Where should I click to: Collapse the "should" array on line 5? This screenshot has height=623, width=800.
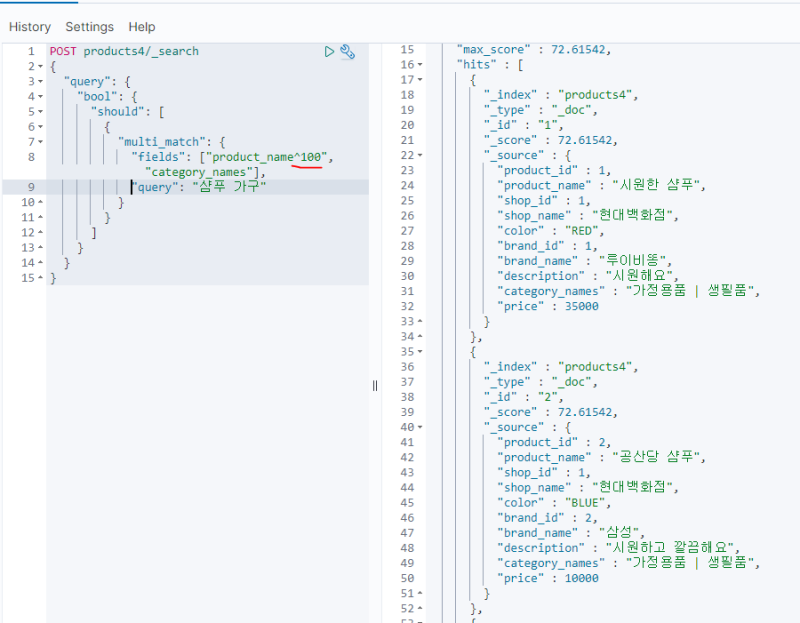[40, 112]
